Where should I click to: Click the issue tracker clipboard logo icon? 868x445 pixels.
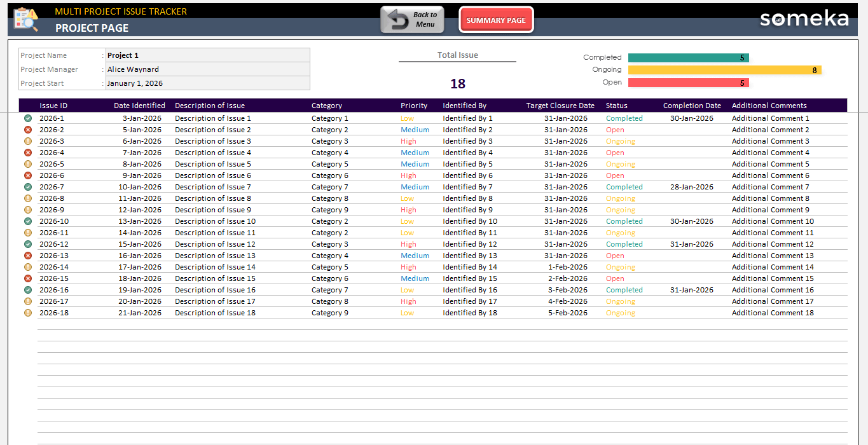pos(25,19)
